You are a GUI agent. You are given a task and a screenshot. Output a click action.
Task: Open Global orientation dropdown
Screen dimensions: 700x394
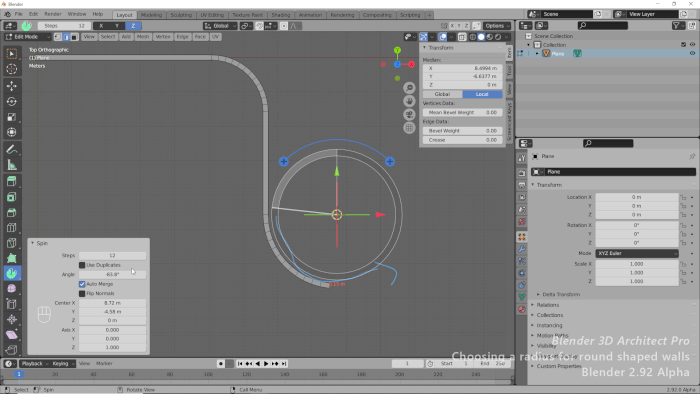tap(221, 26)
